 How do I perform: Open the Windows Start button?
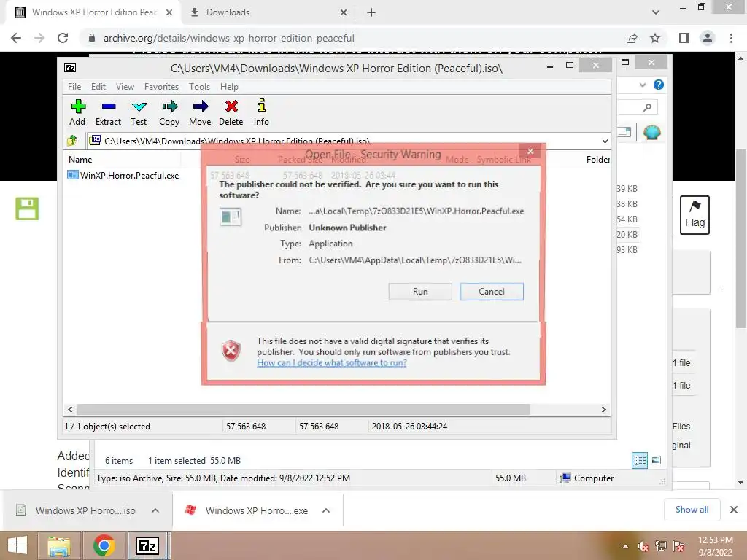coord(18,545)
